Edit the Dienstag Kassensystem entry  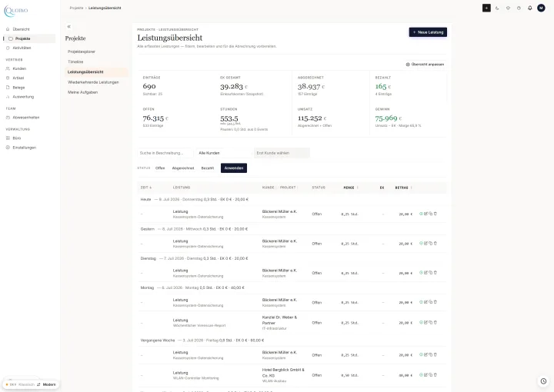[x=426, y=272]
